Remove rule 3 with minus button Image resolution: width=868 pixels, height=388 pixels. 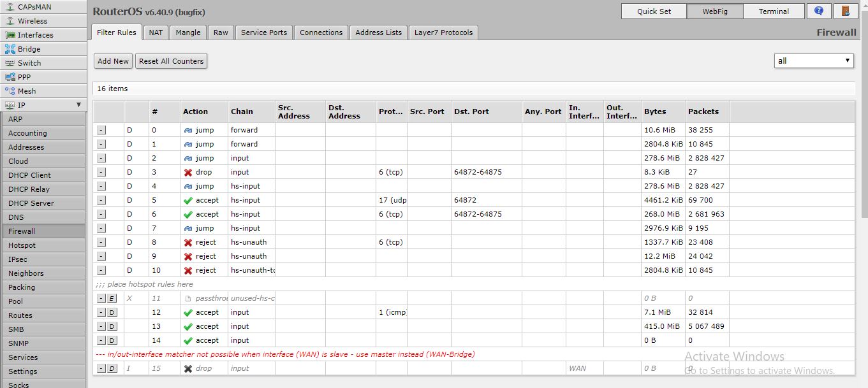pyautogui.click(x=101, y=172)
